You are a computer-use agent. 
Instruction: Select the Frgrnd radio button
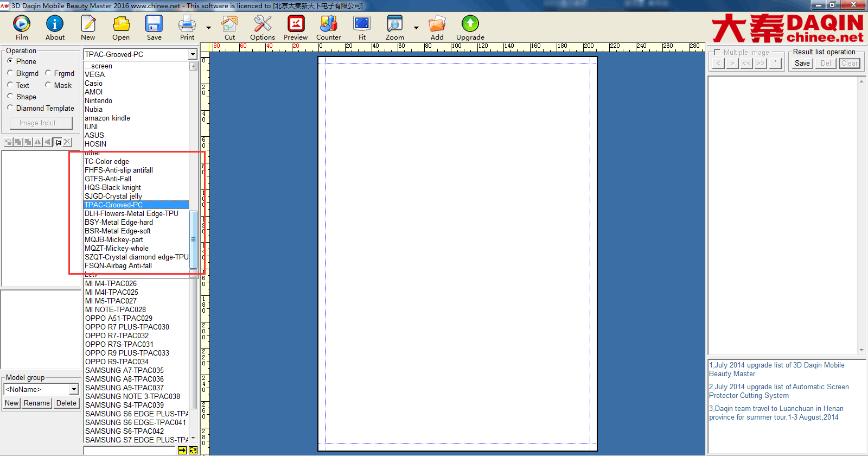[x=48, y=73]
